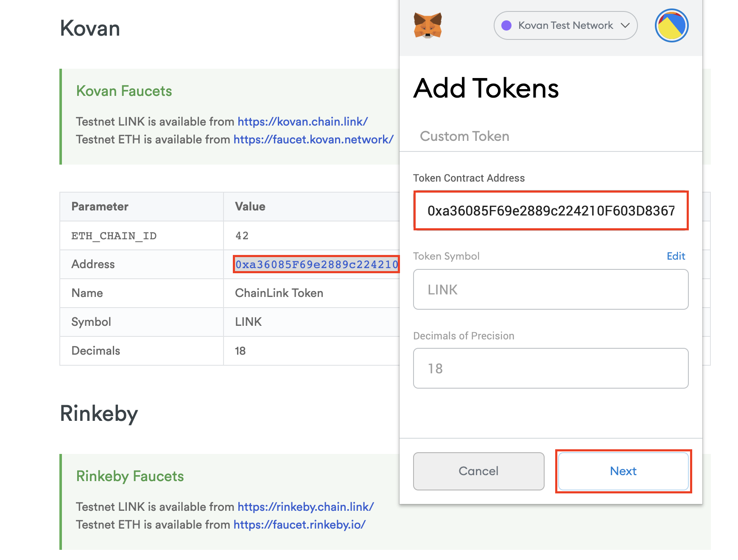Viewport: 738px width, 560px height.
Task: Open the Kovan Test Network dropdown
Action: 565,25
